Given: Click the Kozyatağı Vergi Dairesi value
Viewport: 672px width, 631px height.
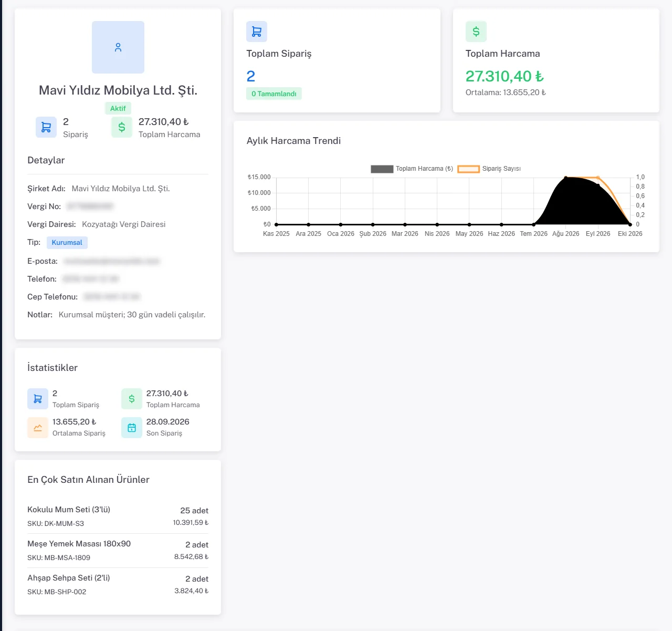Looking at the screenshot, I should pyautogui.click(x=124, y=224).
